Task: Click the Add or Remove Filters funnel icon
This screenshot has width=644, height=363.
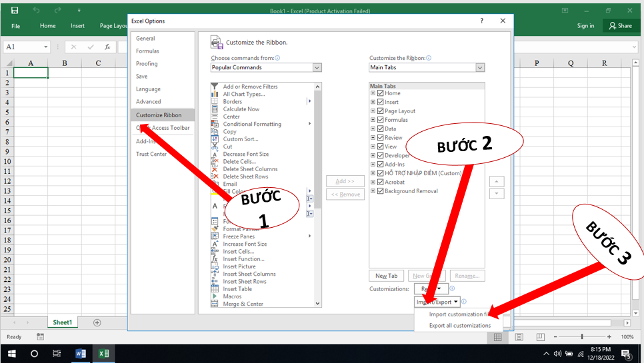Action: 215,87
